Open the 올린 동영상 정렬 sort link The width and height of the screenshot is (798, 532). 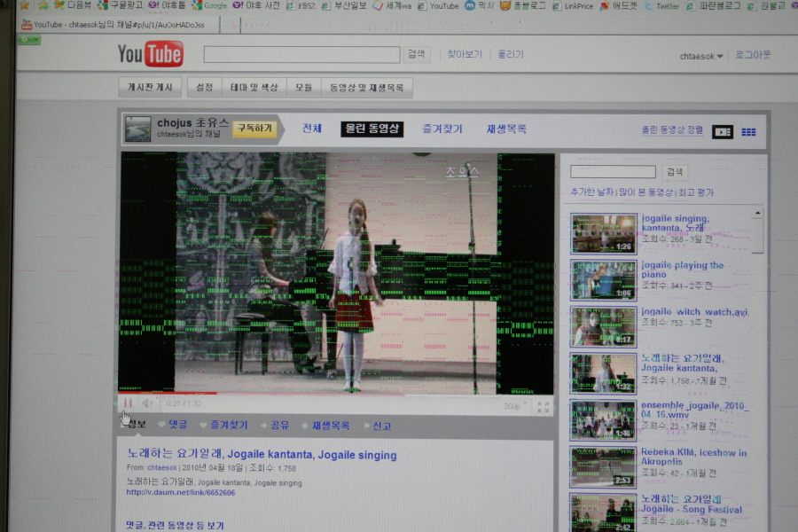click(672, 130)
